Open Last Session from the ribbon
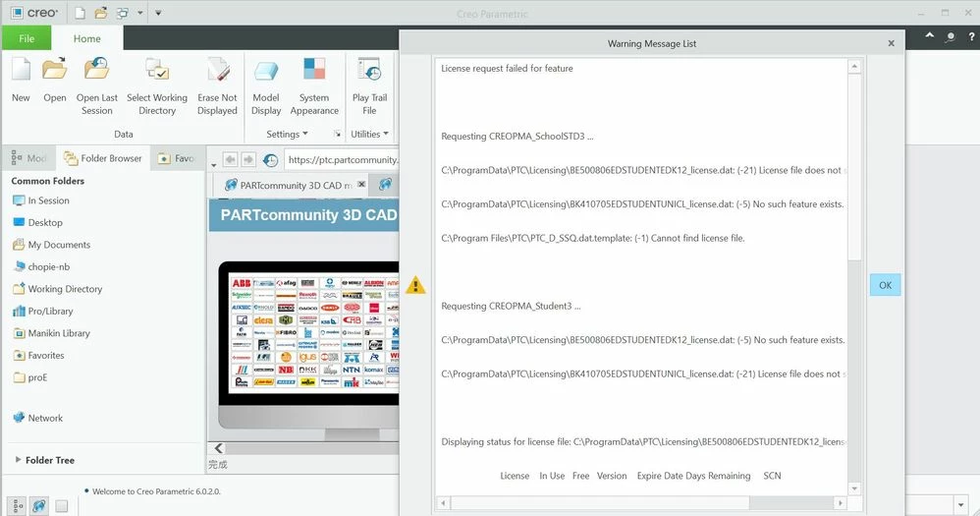This screenshot has height=516, width=980. (x=97, y=86)
